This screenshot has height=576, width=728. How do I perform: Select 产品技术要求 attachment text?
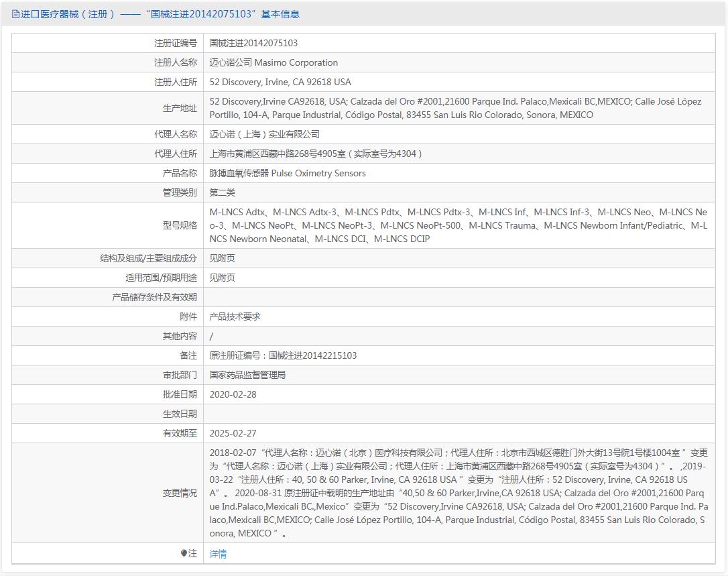(235, 316)
